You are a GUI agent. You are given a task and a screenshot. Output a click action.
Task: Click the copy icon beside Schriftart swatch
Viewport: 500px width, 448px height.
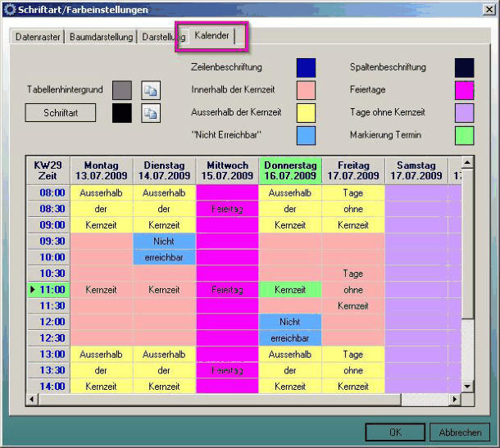pyautogui.click(x=151, y=113)
